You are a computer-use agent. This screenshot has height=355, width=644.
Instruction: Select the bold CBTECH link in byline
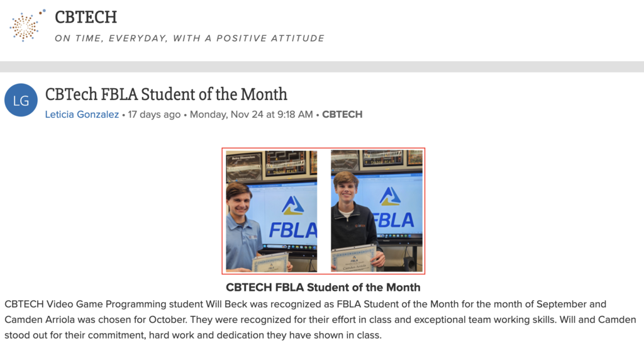[x=342, y=115]
